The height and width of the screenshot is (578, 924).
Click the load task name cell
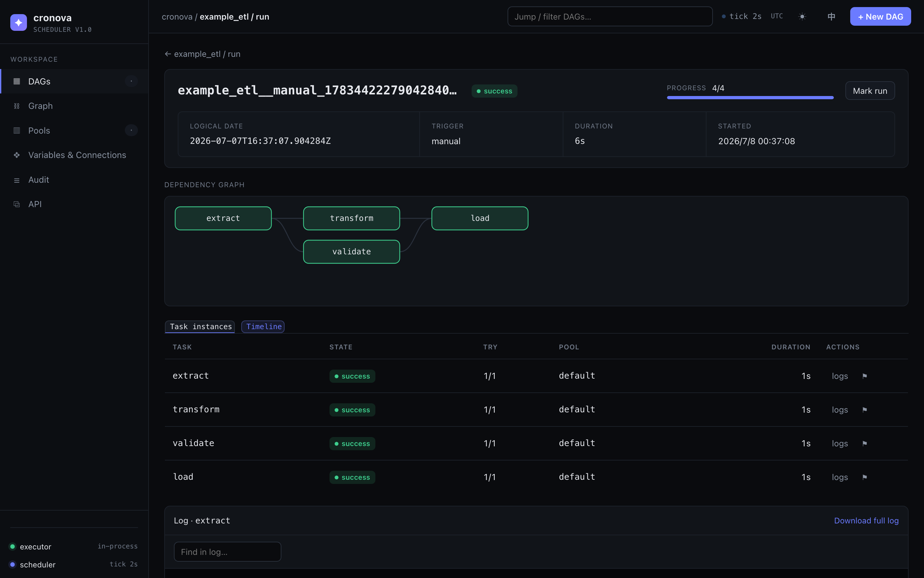(183, 477)
